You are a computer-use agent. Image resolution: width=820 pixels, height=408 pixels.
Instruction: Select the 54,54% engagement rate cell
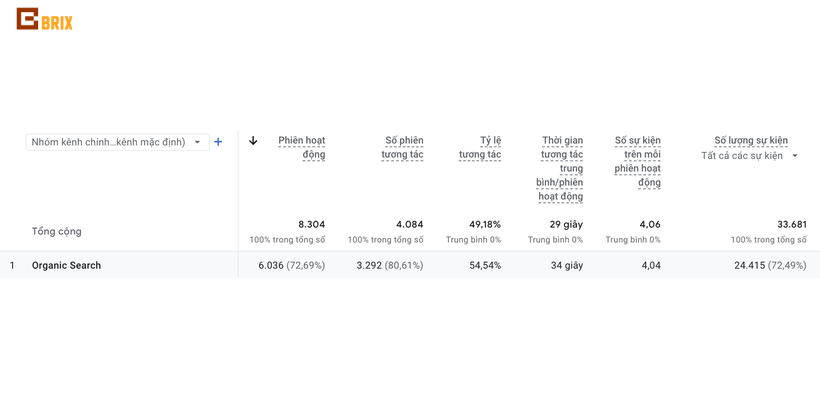485,265
